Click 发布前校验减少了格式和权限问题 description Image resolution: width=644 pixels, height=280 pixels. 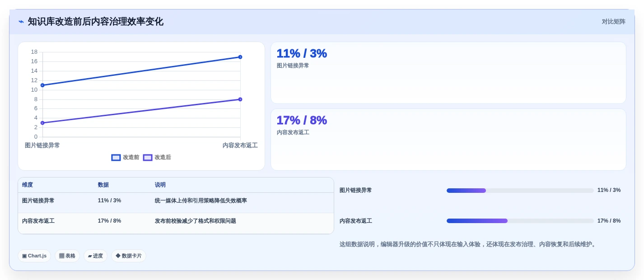[196, 221]
